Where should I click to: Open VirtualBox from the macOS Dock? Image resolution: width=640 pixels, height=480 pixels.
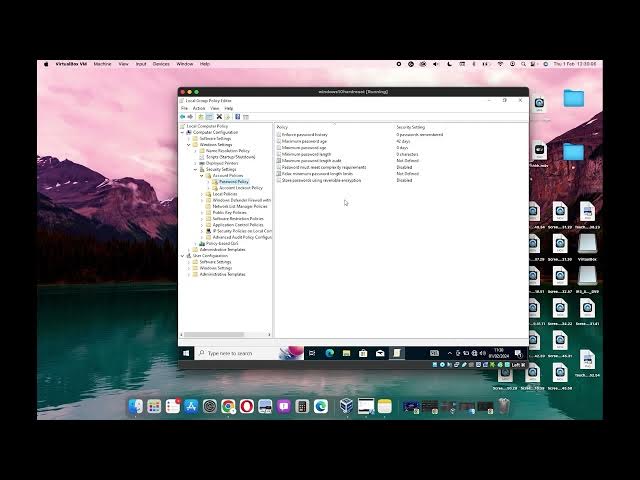pos(347,406)
